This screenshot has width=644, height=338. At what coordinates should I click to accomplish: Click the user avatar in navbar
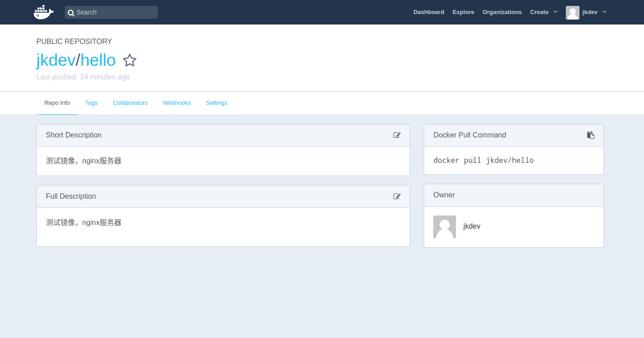(x=572, y=12)
